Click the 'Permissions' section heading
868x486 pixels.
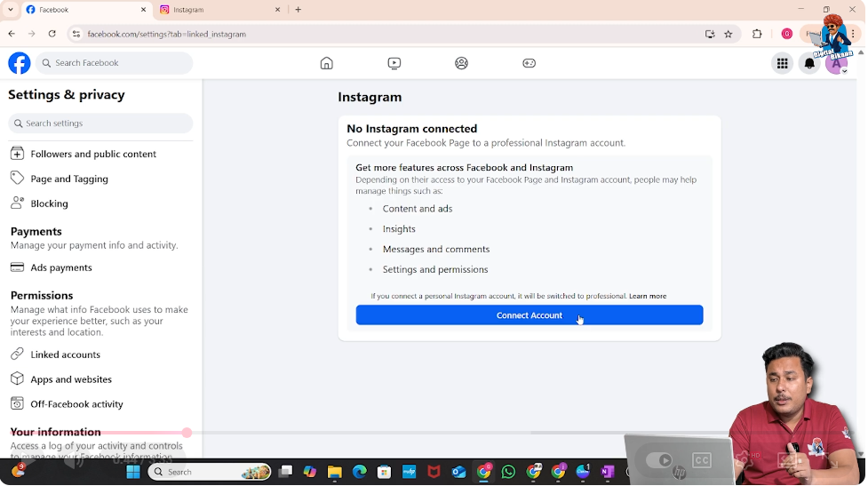coord(42,296)
